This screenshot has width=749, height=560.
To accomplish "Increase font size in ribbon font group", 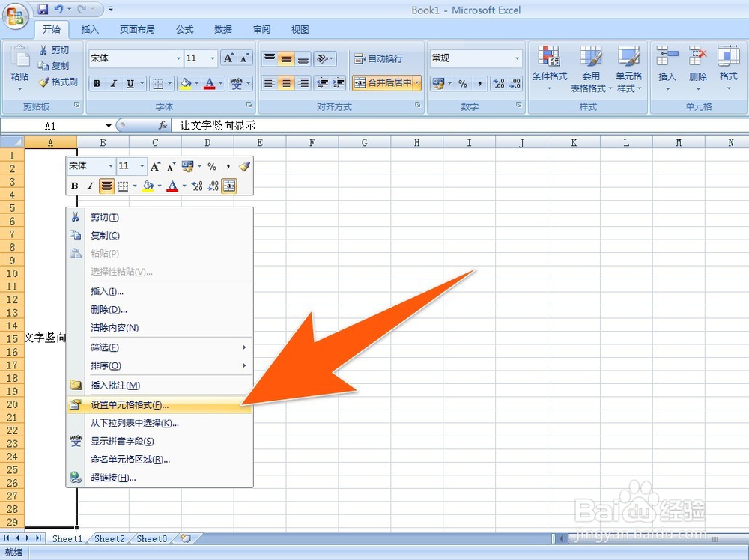I will click(228, 58).
